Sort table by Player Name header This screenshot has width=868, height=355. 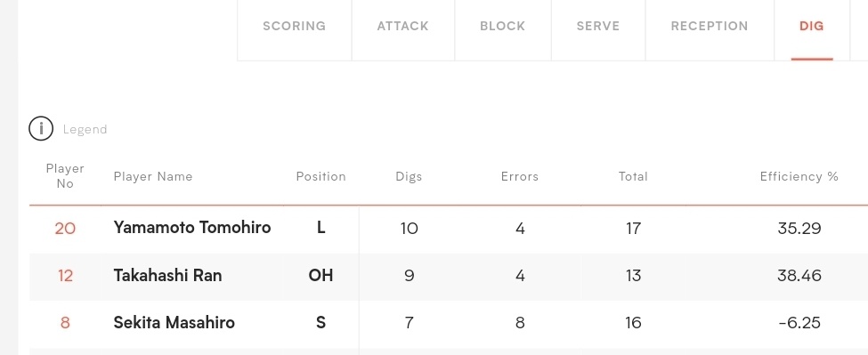pos(153,176)
